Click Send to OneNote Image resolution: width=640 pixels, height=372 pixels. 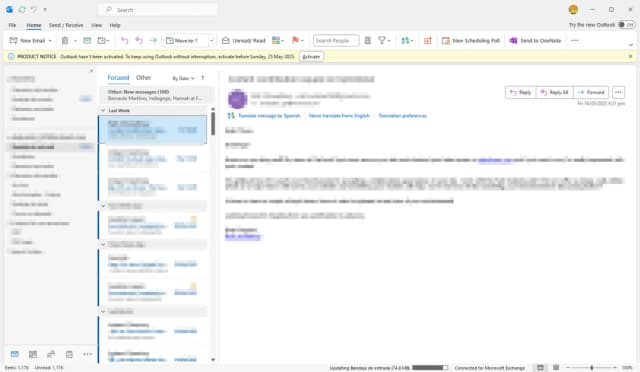[x=535, y=40]
